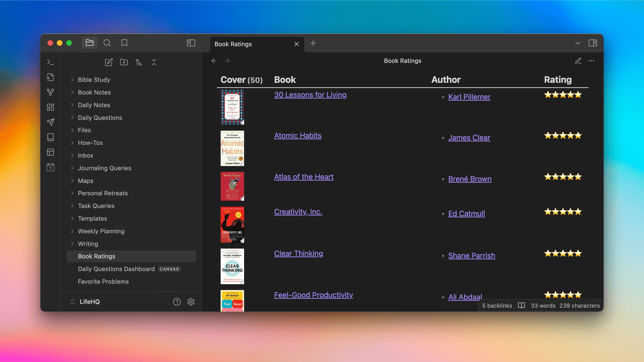Image resolution: width=644 pixels, height=362 pixels.
Task: Open graph view from ribbon
Action: coord(50,92)
